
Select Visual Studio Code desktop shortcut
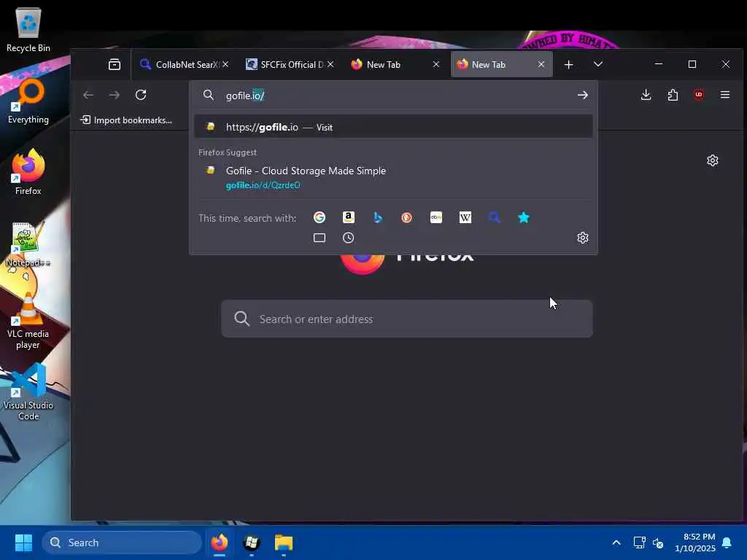[28, 392]
